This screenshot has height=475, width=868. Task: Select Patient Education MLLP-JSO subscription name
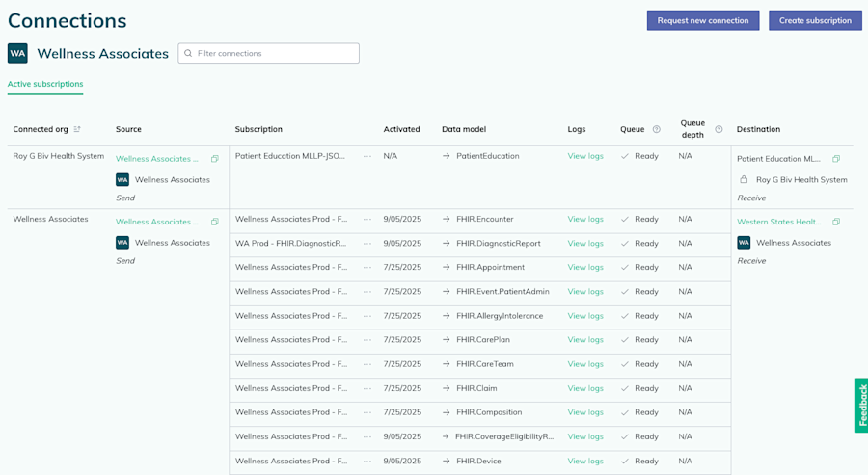[290, 156]
